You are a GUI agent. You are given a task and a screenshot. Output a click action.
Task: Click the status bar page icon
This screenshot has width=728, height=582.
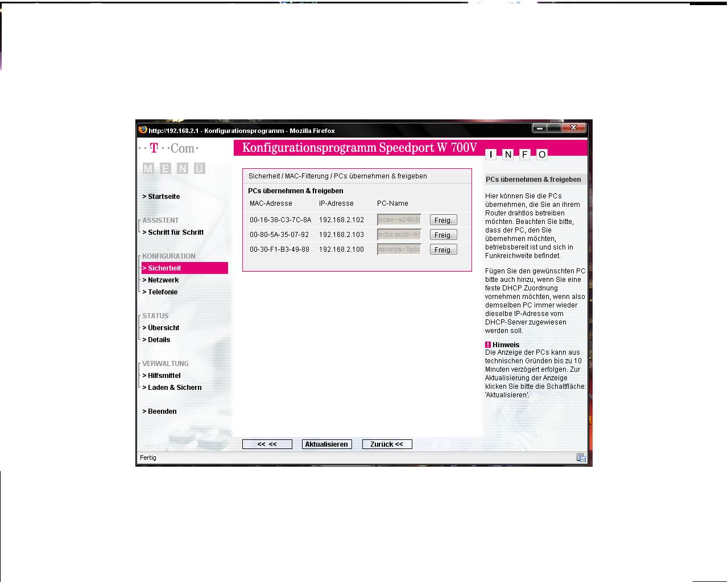(581, 458)
